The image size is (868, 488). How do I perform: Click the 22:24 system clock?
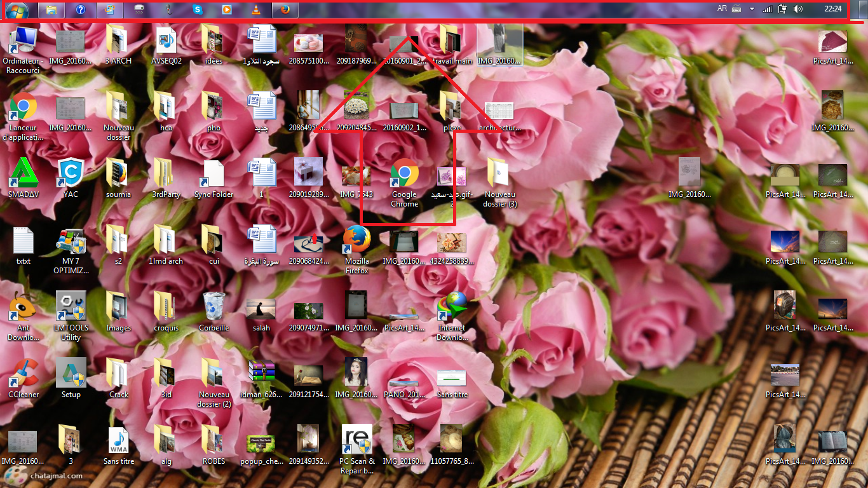832,9
